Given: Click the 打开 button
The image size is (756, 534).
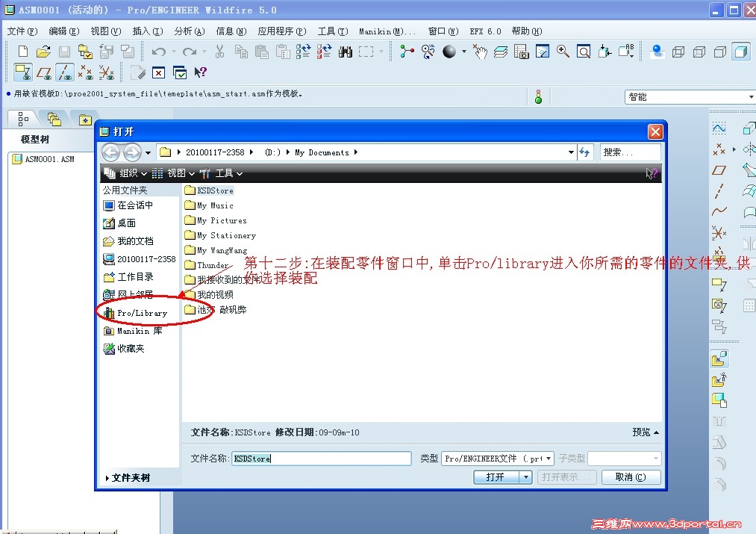Looking at the screenshot, I should 496,477.
